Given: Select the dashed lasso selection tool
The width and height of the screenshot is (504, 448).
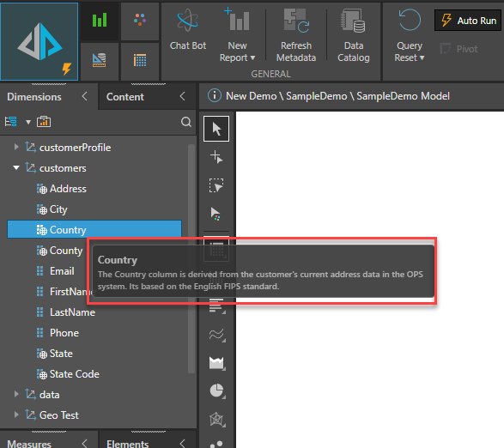Looking at the screenshot, I should pos(216,185).
